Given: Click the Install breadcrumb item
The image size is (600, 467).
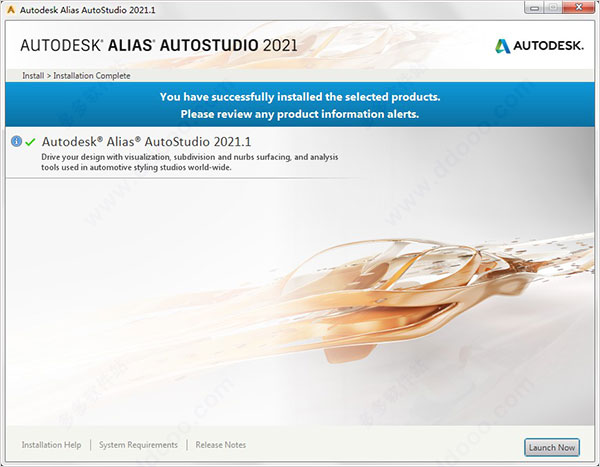Looking at the screenshot, I should (x=32, y=76).
